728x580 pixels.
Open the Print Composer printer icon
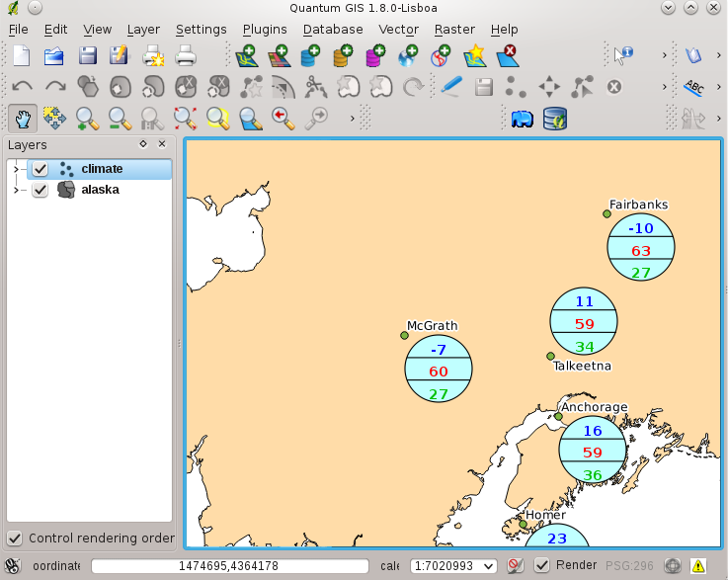coord(187,55)
